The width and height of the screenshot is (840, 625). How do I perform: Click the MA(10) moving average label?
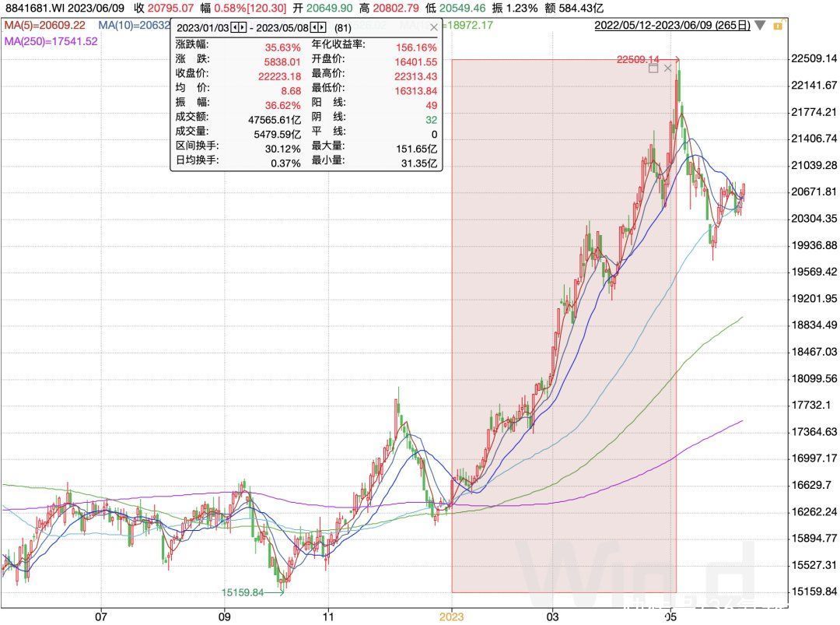tap(134, 25)
